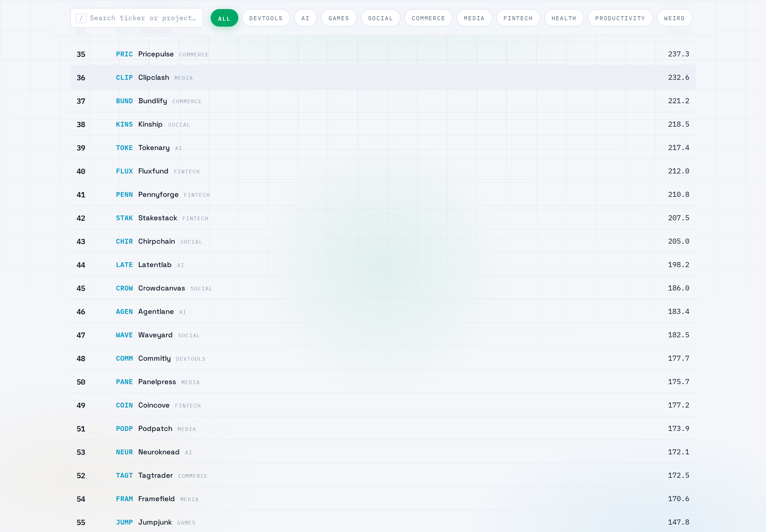This screenshot has width=766, height=532.
Task: Filter by COMMERCE category chip
Action: pyautogui.click(x=428, y=18)
